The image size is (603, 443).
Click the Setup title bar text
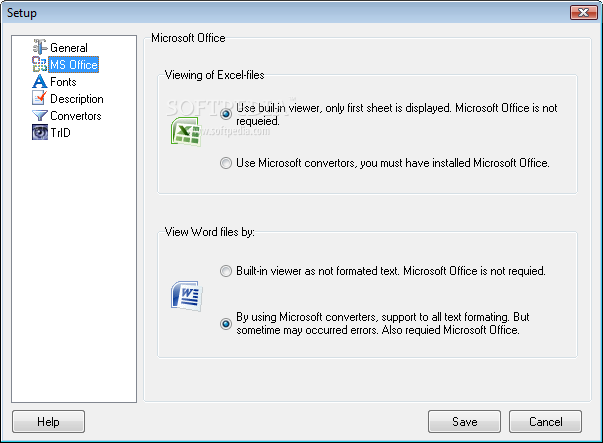[22, 13]
